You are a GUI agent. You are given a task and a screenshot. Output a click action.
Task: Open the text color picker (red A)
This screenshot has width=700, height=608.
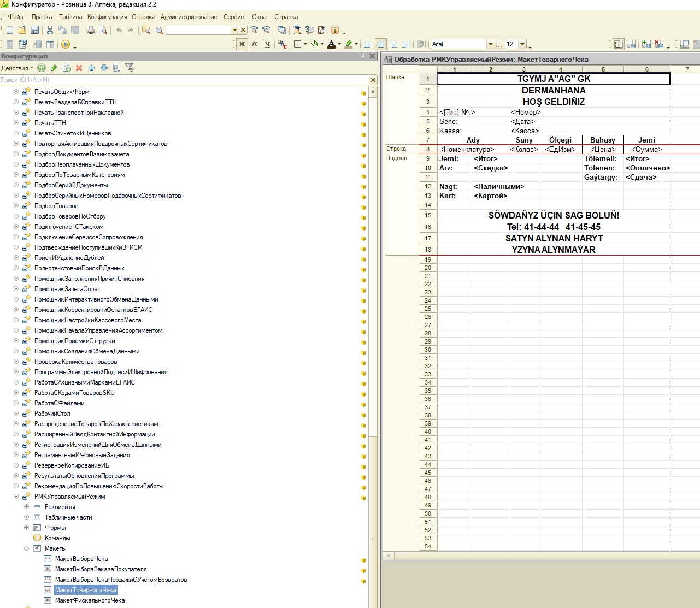pos(331,44)
